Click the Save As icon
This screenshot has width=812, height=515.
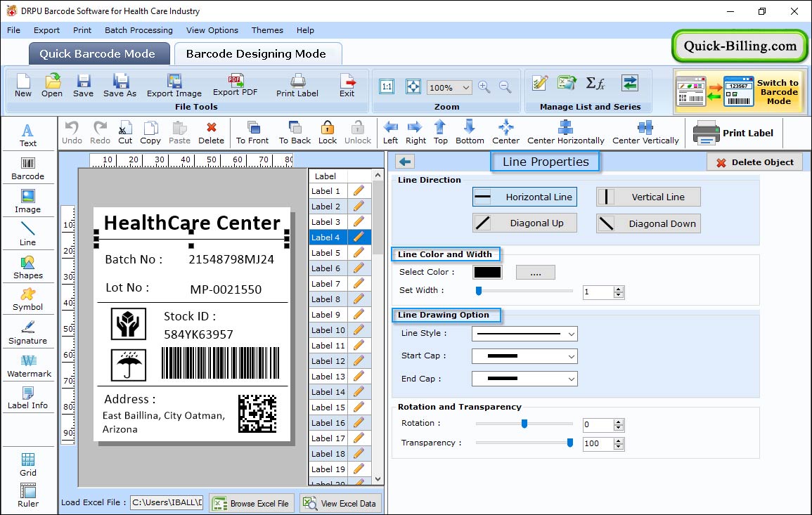coord(120,86)
